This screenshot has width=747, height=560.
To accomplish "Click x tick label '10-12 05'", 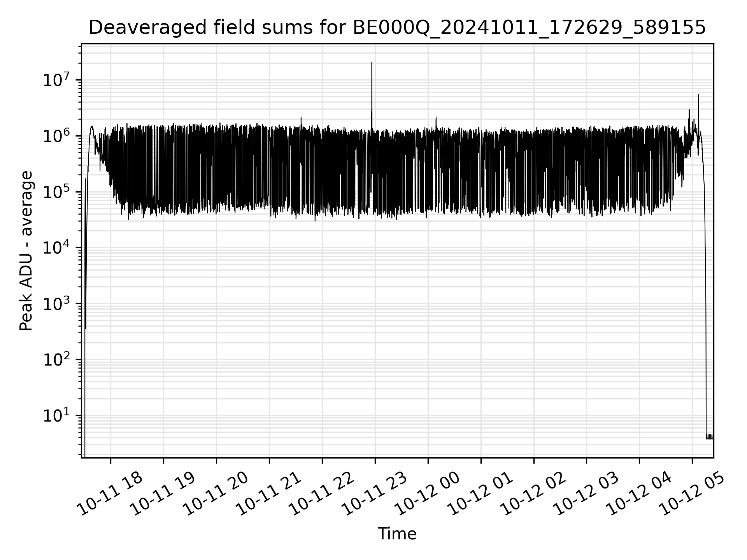I will (x=691, y=493).
